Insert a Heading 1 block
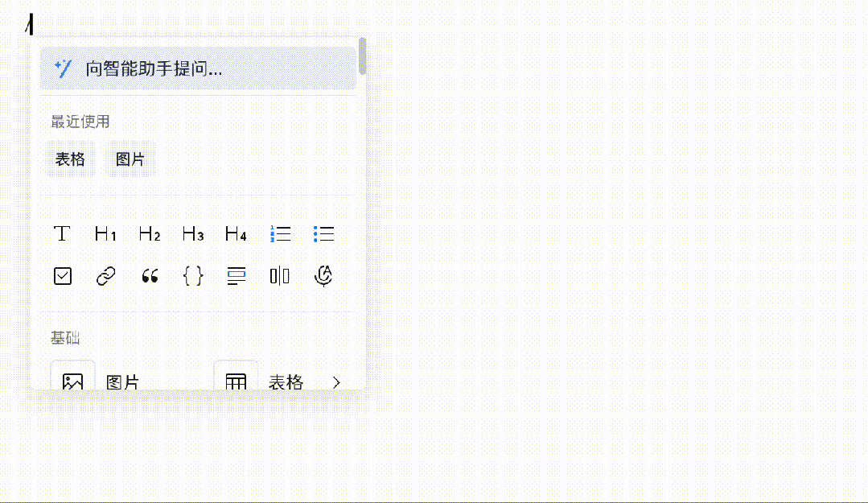This screenshot has height=503, width=868. [105, 233]
